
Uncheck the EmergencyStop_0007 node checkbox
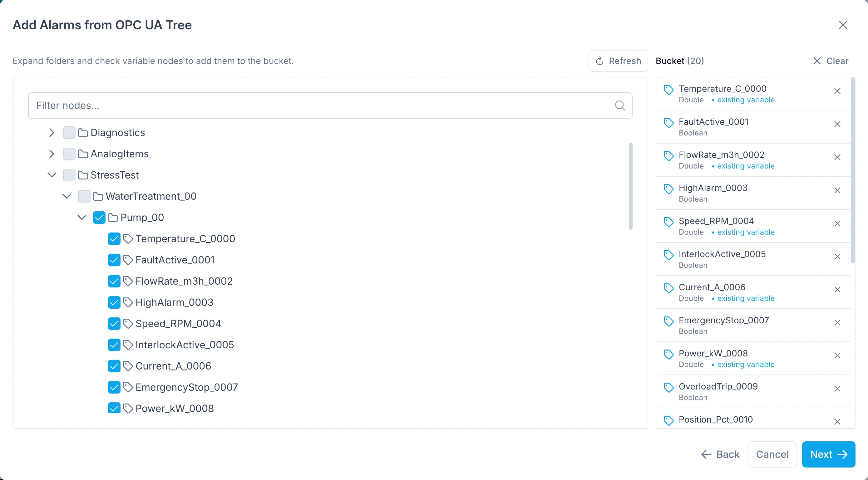click(x=114, y=387)
